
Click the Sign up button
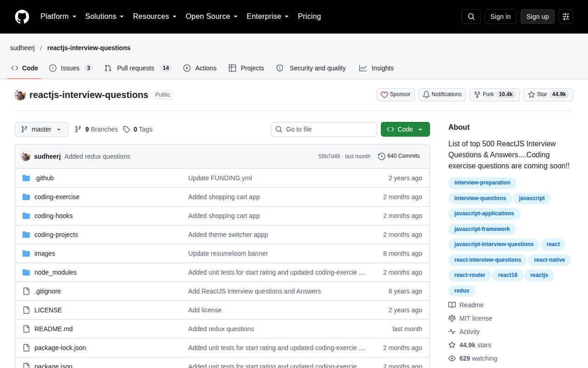[x=537, y=17]
